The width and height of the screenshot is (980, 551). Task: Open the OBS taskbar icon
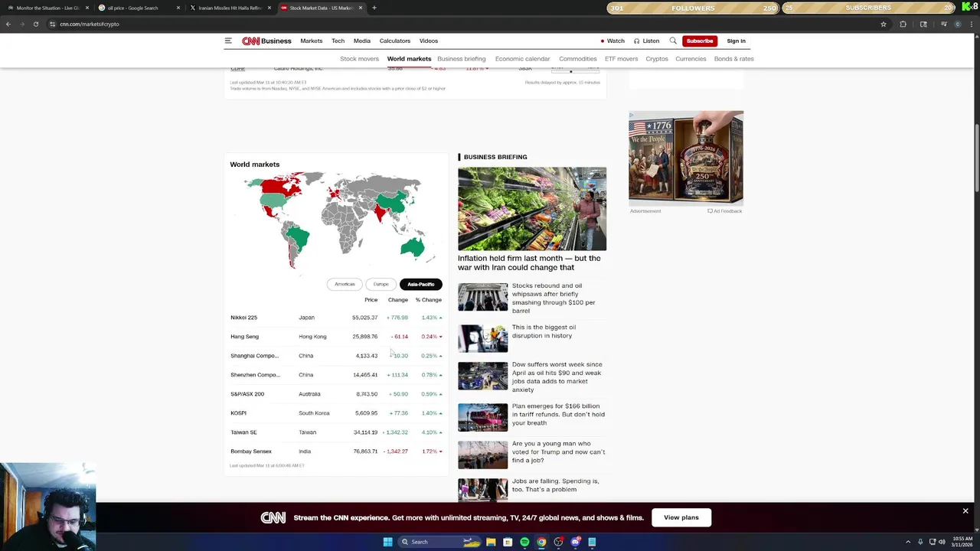point(558,542)
